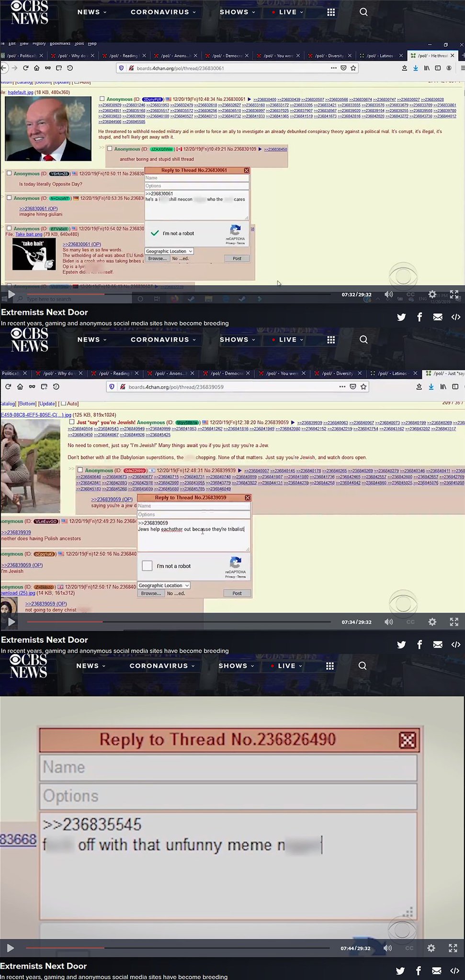Open embed code icon below the 07:32 video
The width and height of the screenshot is (465, 980).
[456, 317]
